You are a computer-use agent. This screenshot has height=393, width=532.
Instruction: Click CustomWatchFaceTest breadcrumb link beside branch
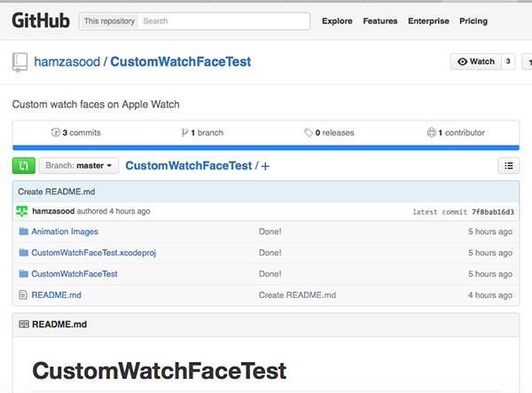pos(189,166)
